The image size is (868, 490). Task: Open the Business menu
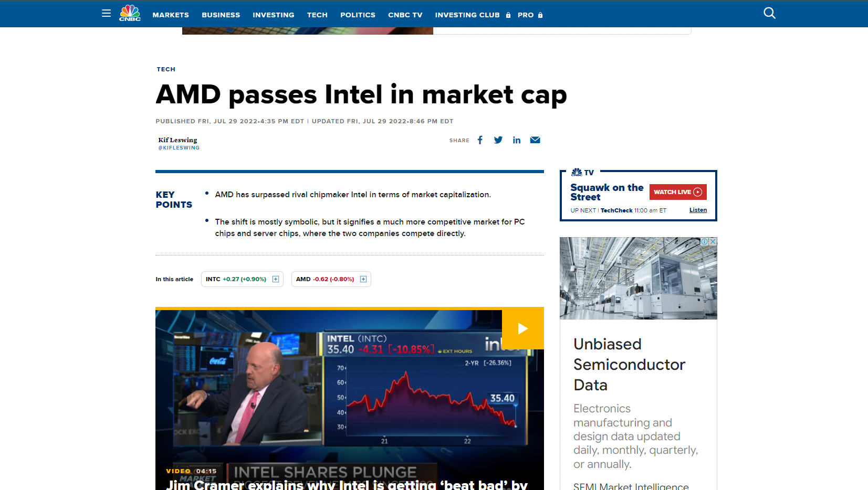[221, 15]
